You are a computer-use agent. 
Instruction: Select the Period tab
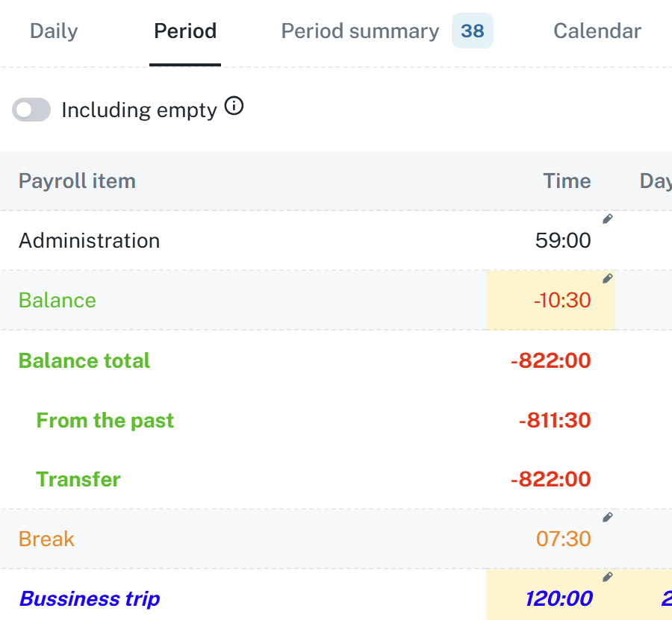(x=185, y=31)
